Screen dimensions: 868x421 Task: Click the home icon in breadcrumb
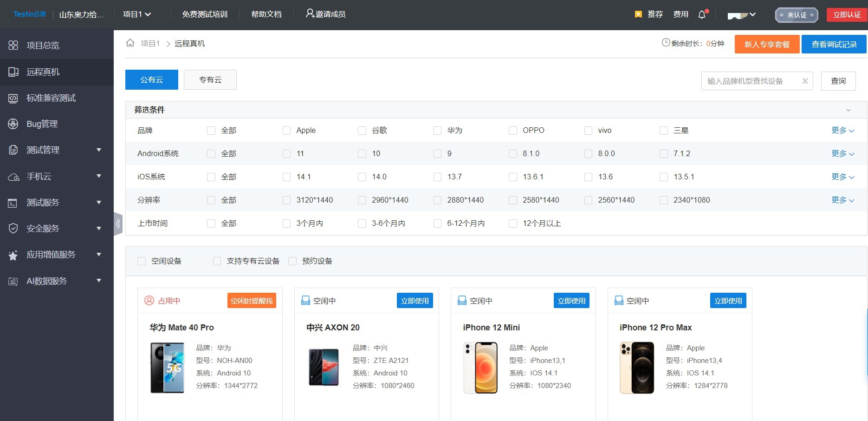130,43
